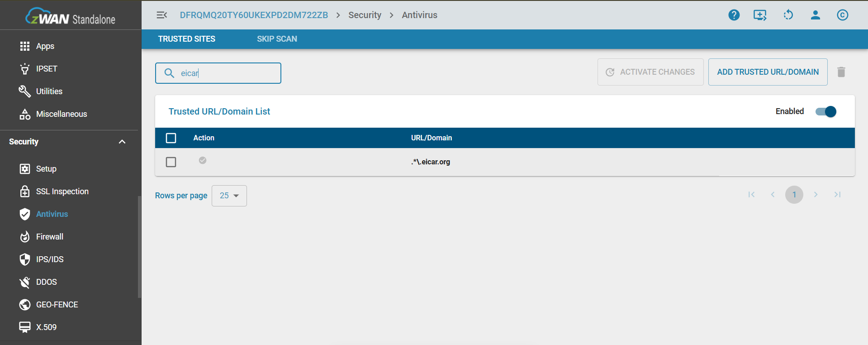
Task: Select the TRUSTED SITES tab
Action: 186,39
